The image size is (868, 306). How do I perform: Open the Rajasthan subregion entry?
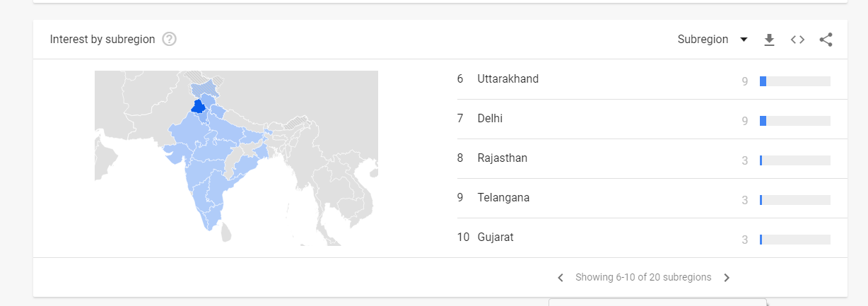(x=502, y=158)
